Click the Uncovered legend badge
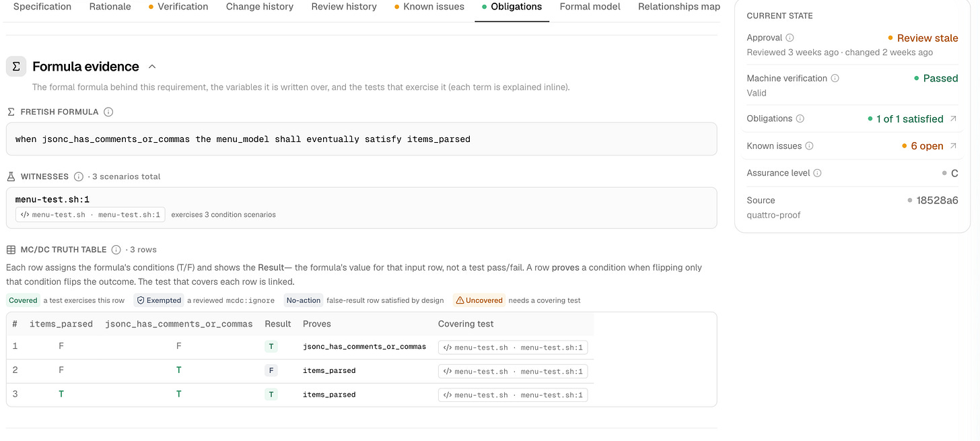 click(479, 300)
